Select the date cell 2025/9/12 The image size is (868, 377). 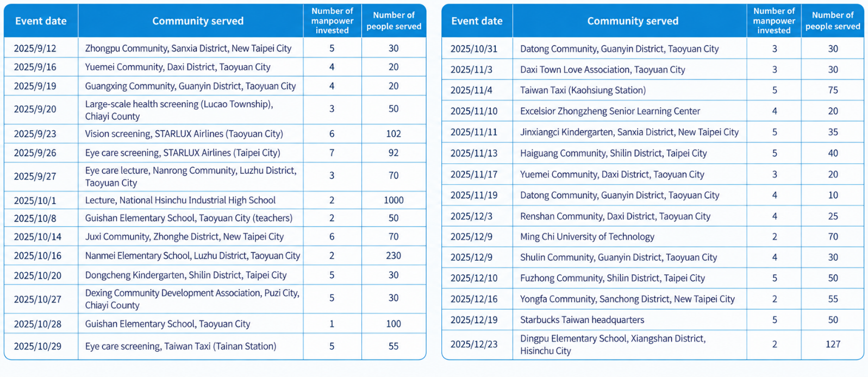coord(35,48)
